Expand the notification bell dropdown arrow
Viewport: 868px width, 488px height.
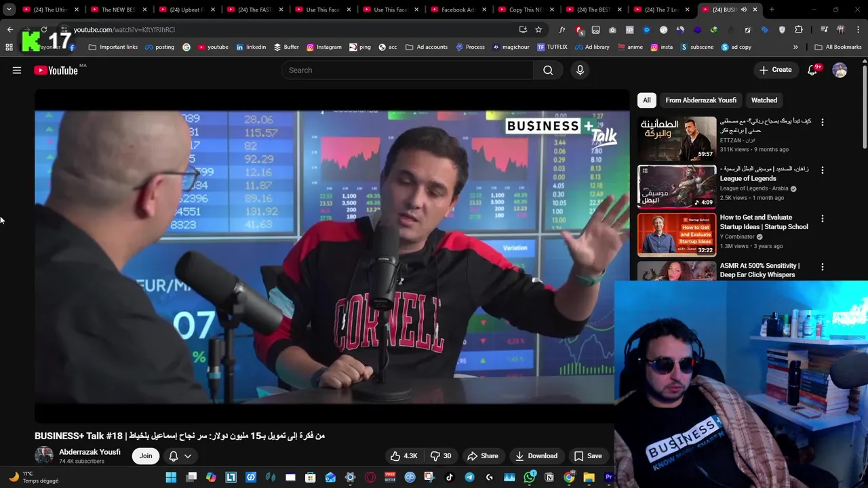pos(188,456)
